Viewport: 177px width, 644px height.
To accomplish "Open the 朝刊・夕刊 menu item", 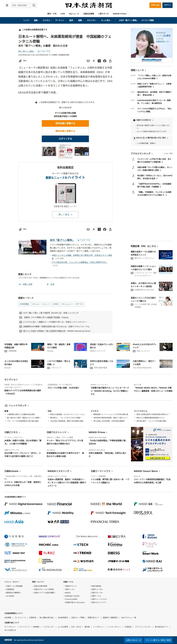I will 52,14.
